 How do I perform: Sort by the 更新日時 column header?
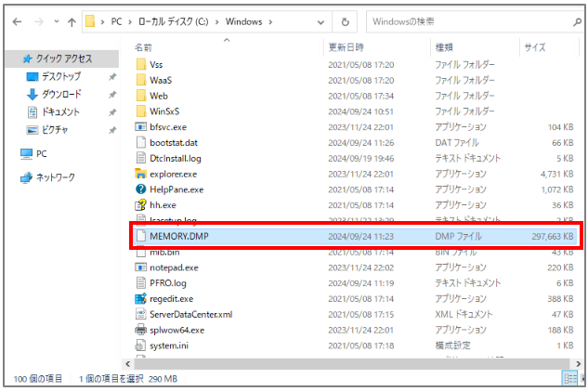click(346, 47)
